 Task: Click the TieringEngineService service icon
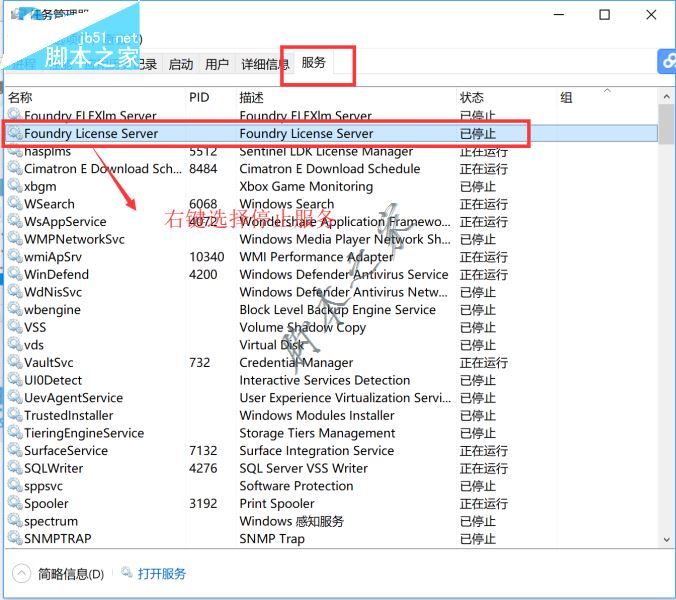coord(15,432)
